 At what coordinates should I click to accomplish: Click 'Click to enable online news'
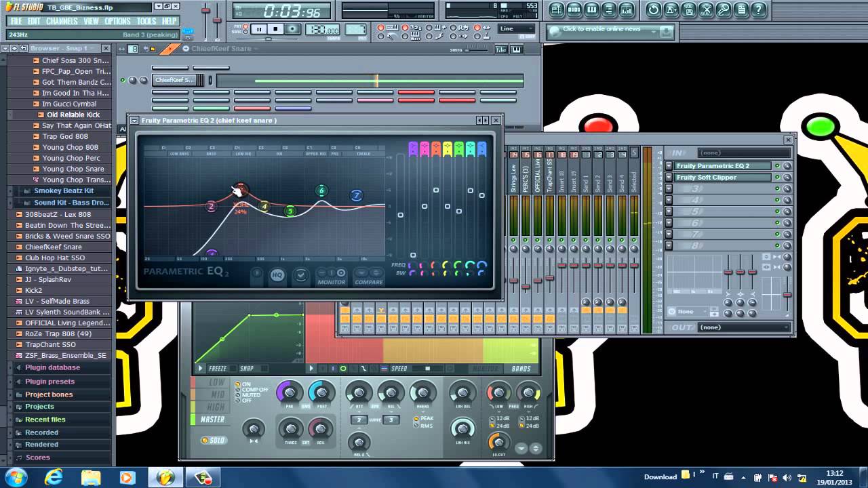point(601,29)
